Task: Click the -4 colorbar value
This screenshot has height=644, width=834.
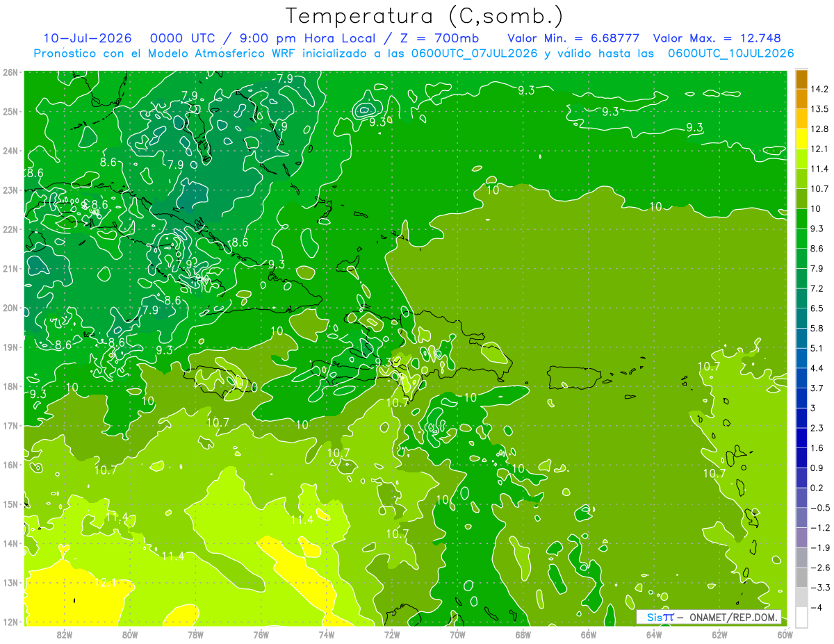Action: (816, 607)
